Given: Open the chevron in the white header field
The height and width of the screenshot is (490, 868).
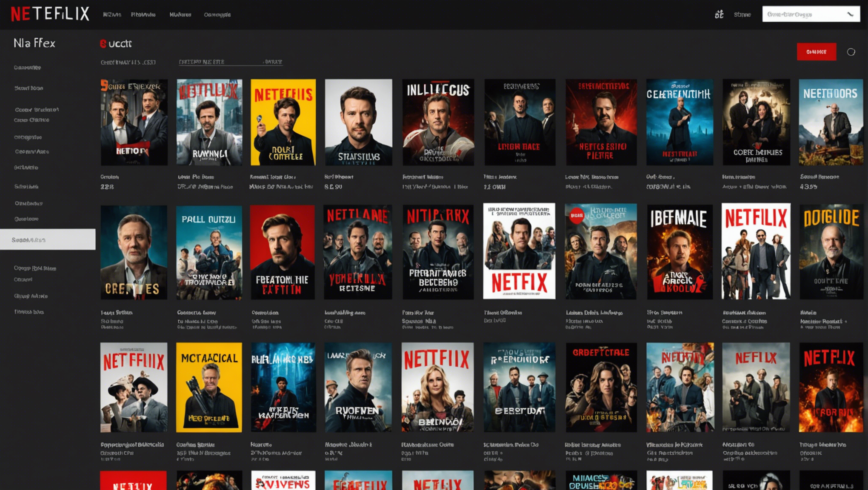Looking at the screenshot, I should (x=850, y=14).
